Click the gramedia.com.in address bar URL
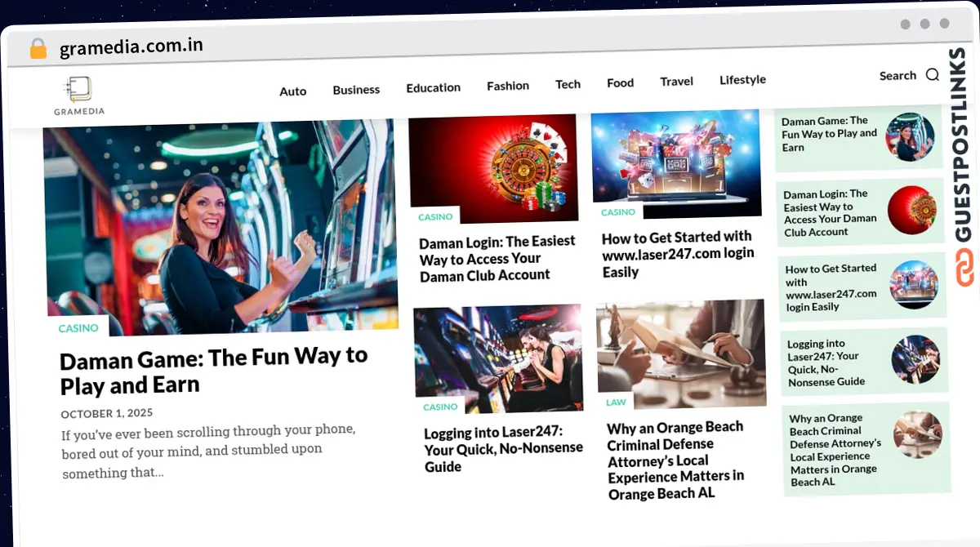This screenshot has height=547, width=980. coord(131,47)
